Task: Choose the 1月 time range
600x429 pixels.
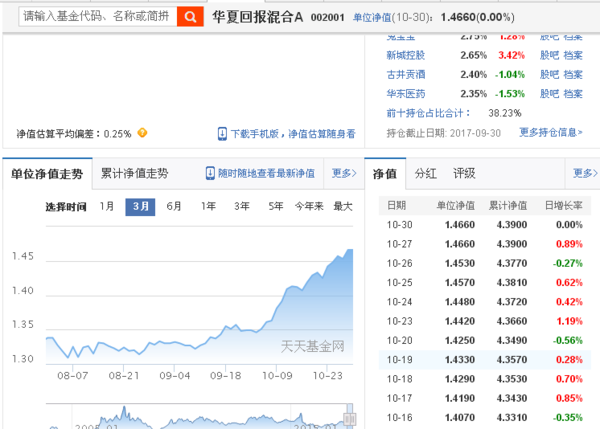Action: tap(107, 207)
